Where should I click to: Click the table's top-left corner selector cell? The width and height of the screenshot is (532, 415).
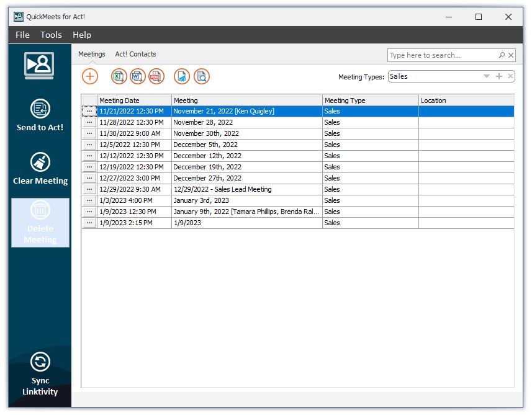click(x=89, y=100)
